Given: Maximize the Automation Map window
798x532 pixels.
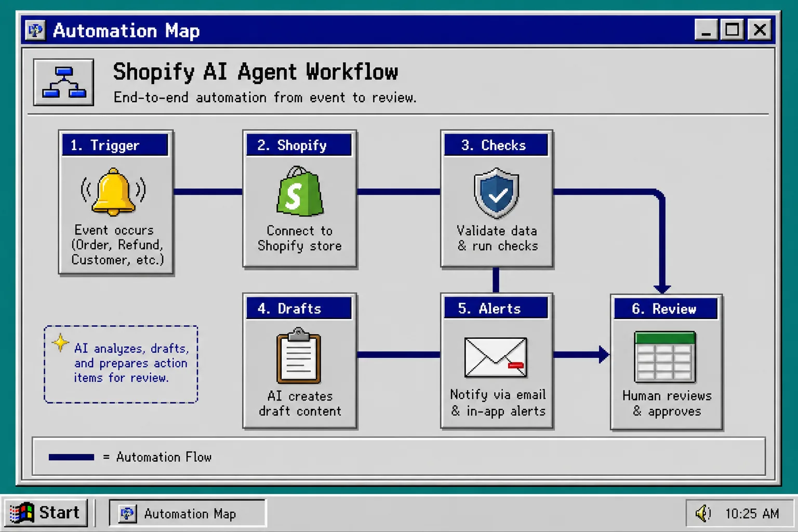Looking at the screenshot, I should [733, 30].
